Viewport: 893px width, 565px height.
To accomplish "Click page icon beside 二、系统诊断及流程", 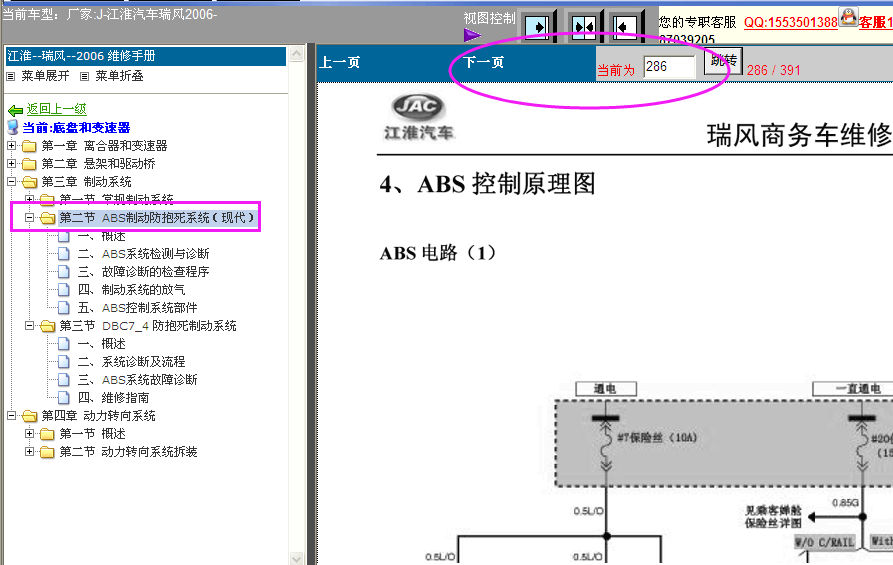I will coord(64,362).
